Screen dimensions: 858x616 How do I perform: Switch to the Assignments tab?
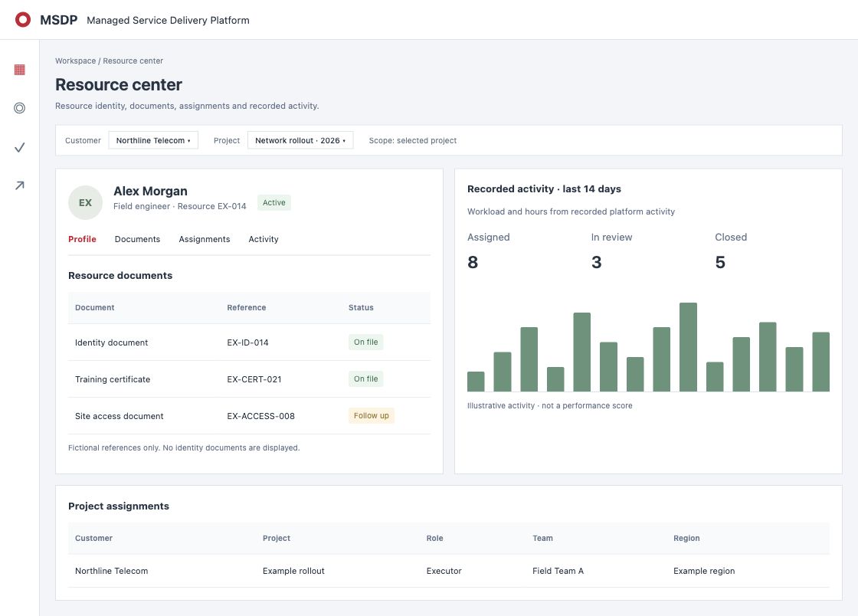(x=204, y=239)
